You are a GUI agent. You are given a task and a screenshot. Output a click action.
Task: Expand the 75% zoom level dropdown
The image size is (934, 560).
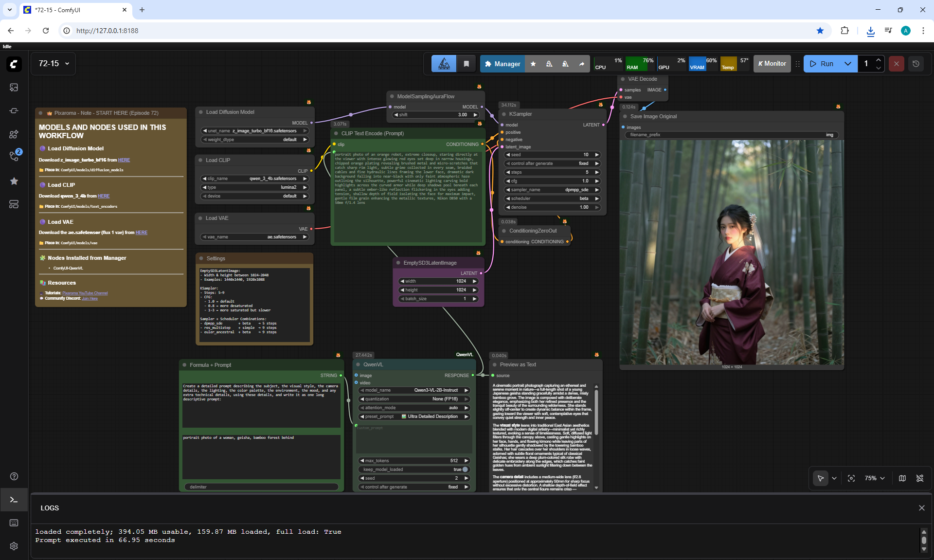tap(875, 478)
